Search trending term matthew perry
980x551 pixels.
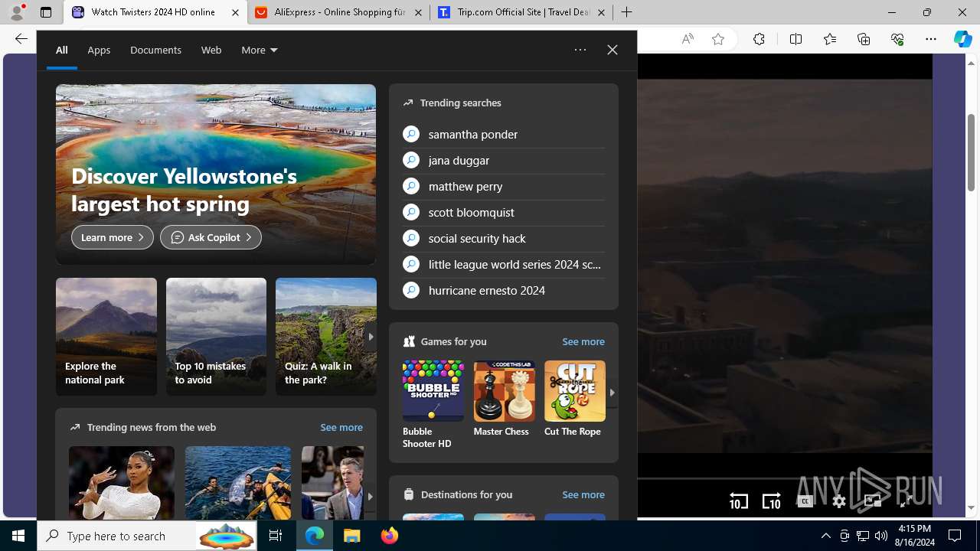pos(503,186)
